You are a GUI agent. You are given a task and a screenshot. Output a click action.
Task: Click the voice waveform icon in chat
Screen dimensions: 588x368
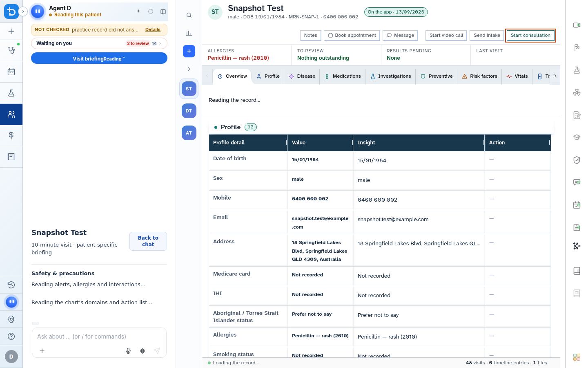(x=143, y=351)
